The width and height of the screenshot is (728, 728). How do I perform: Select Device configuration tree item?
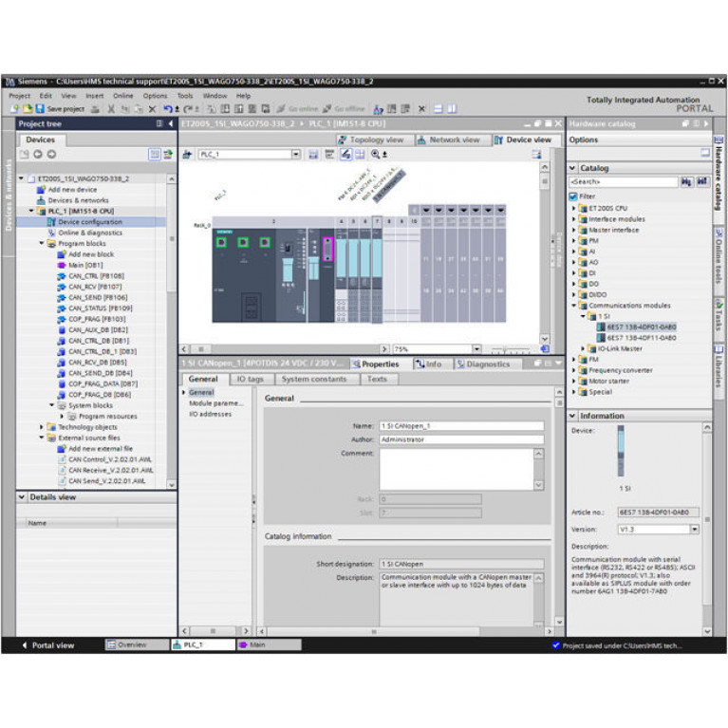90,222
